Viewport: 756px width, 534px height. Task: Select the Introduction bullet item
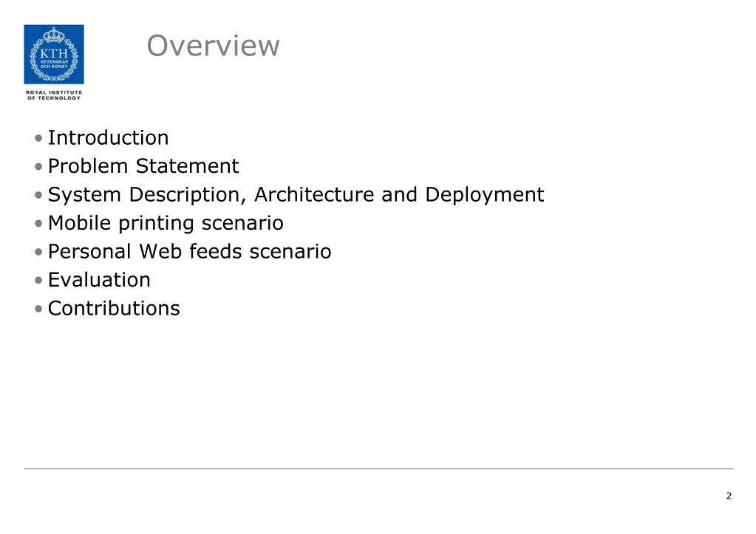[109, 138]
